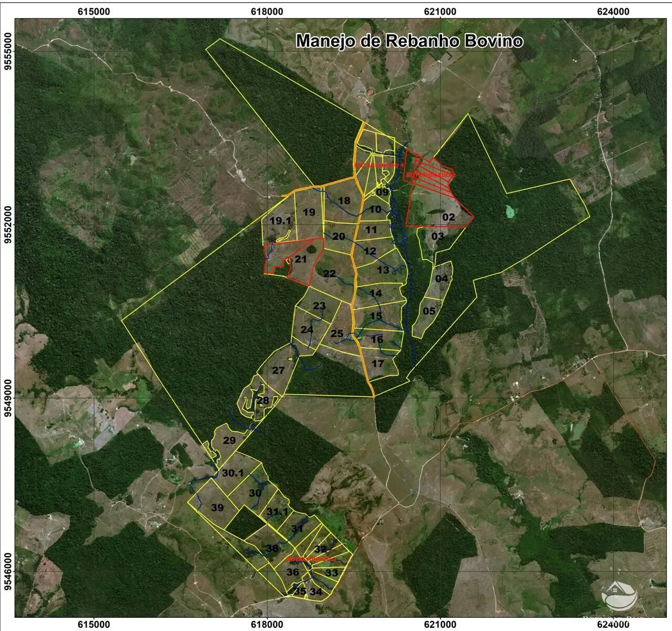Click plot number 22
The width and height of the screenshot is (672, 631).
click(x=329, y=273)
